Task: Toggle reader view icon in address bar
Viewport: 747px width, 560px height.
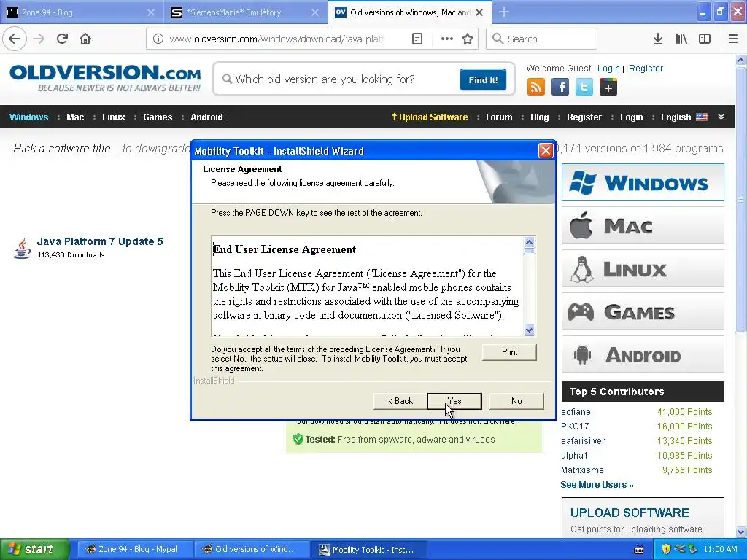Action: pos(417,39)
